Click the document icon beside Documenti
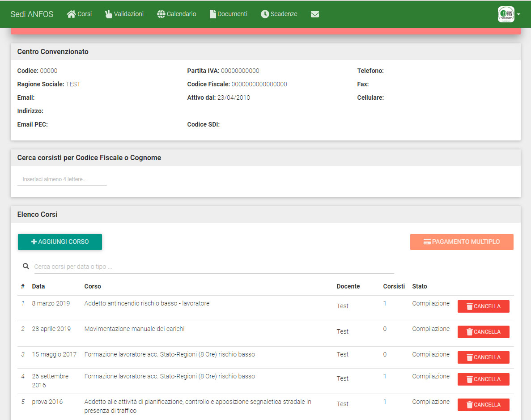This screenshot has height=420, width=531. [x=213, y=14]
